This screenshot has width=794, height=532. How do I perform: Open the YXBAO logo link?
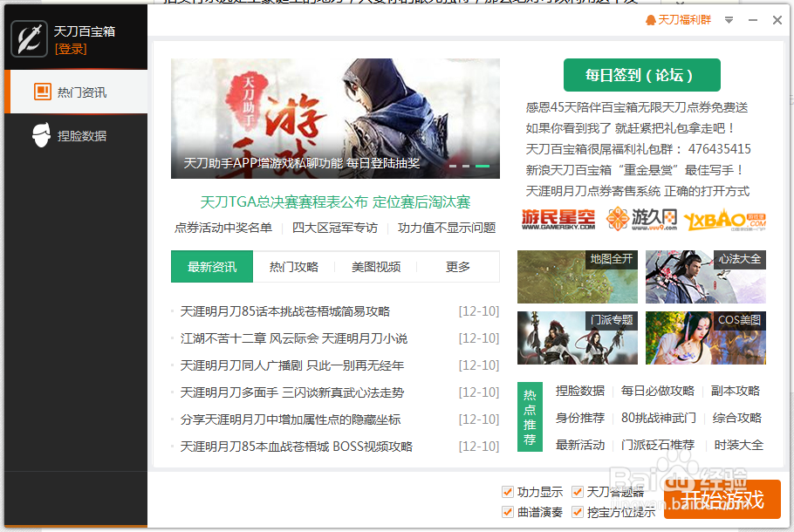(x=724, y=220)
